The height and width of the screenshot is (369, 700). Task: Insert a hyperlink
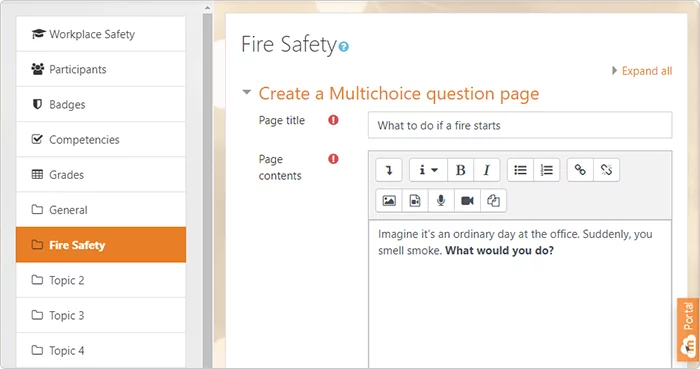(580, 170)
